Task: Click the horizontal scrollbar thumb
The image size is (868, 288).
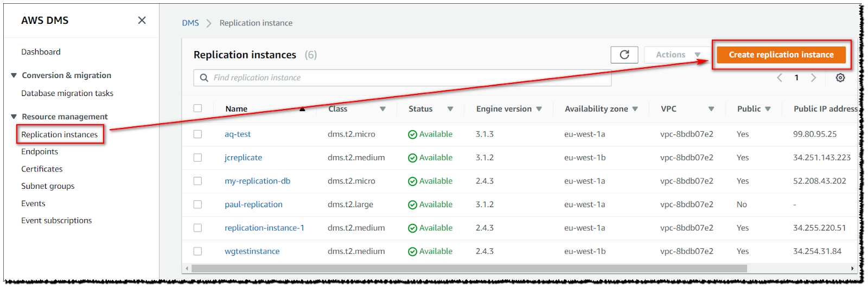Action: coord(469,268)
